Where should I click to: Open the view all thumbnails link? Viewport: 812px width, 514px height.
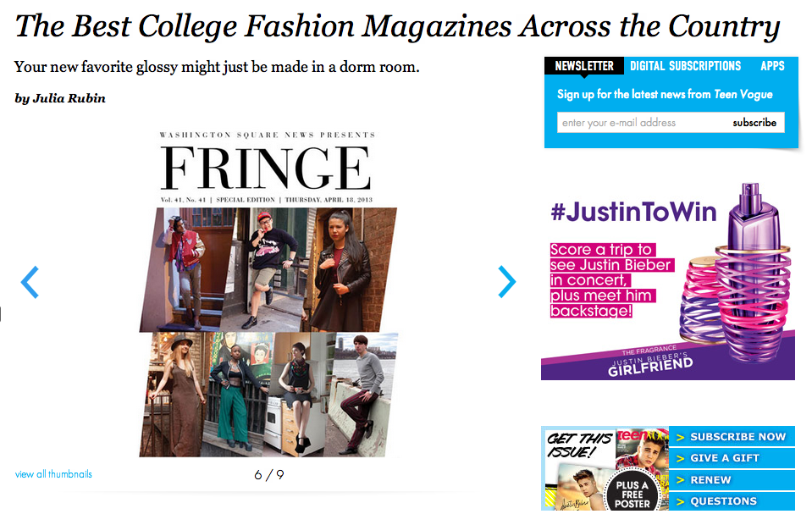coord(53,474)
